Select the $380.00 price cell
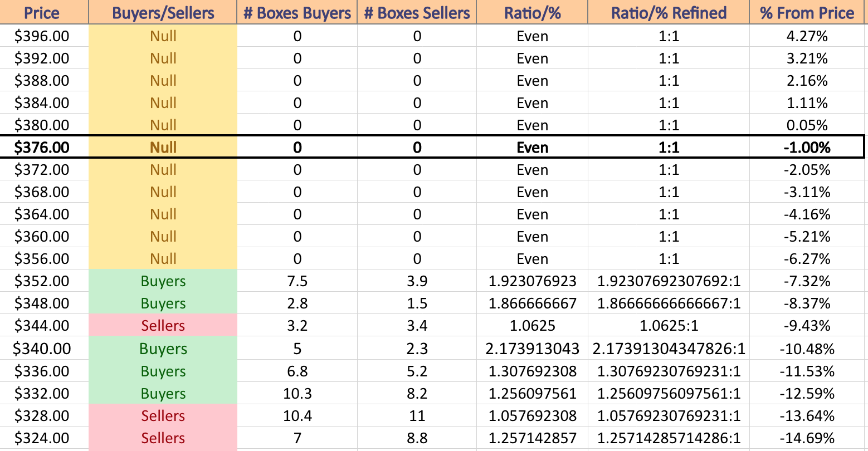Screen dimensions: 868x451 [44, 125]
